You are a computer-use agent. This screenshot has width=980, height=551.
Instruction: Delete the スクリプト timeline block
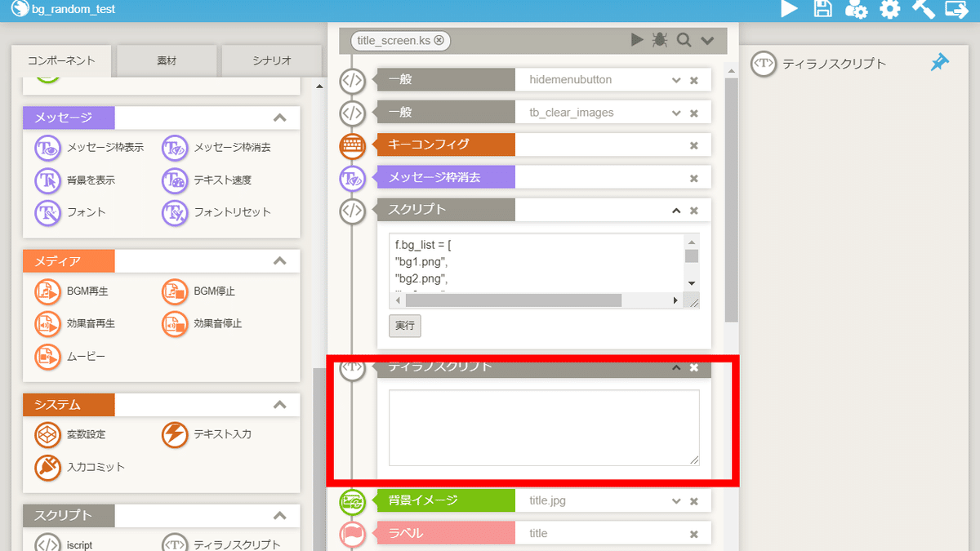pyautogui.click(x=694, y=211)
